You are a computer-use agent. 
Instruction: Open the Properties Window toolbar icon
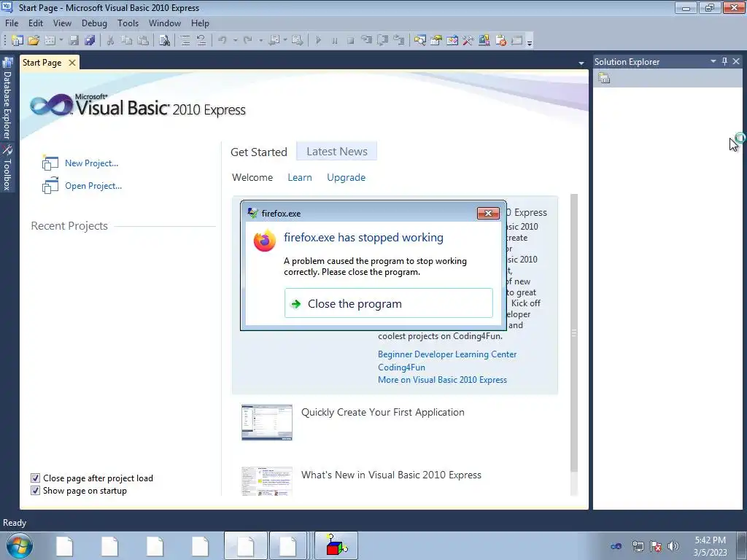436,41
